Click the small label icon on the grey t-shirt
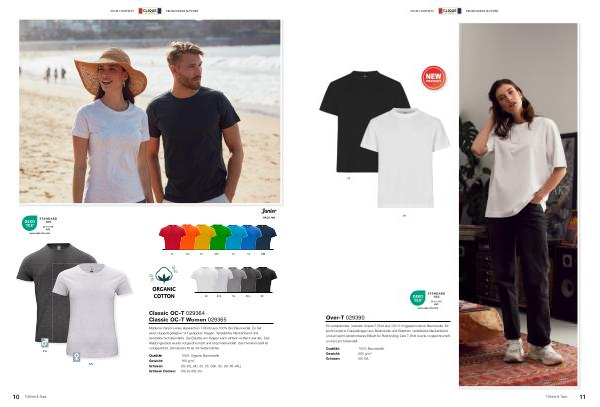Viewport: 600px width, 407px height. [45, 342]
